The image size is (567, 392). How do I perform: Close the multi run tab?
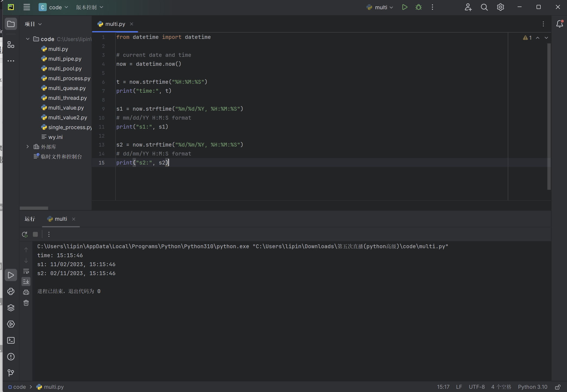point(74,219)
